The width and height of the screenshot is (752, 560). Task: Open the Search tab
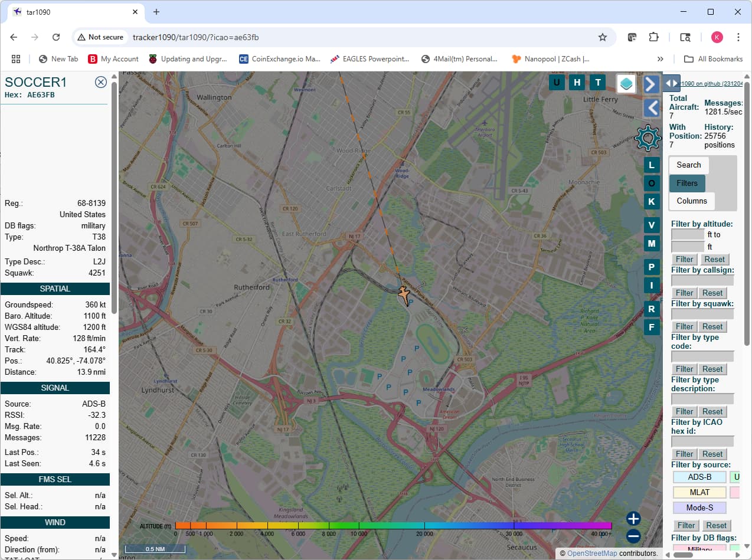(689, 165)
